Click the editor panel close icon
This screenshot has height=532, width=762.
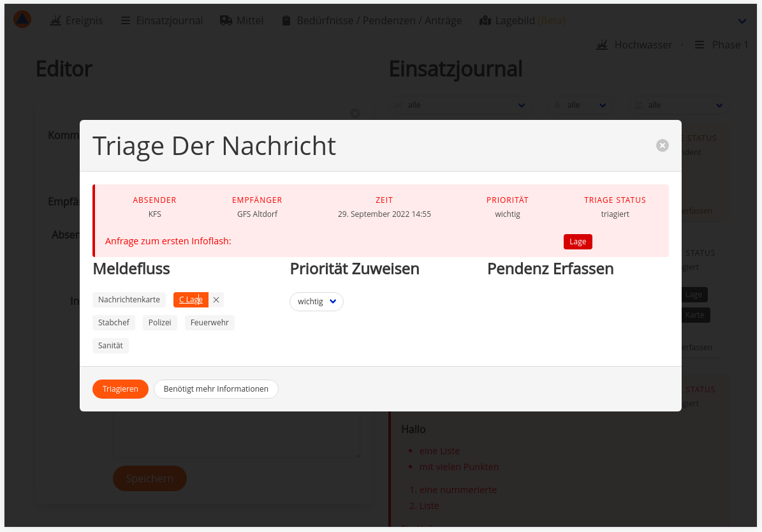[x=355, y=114]
